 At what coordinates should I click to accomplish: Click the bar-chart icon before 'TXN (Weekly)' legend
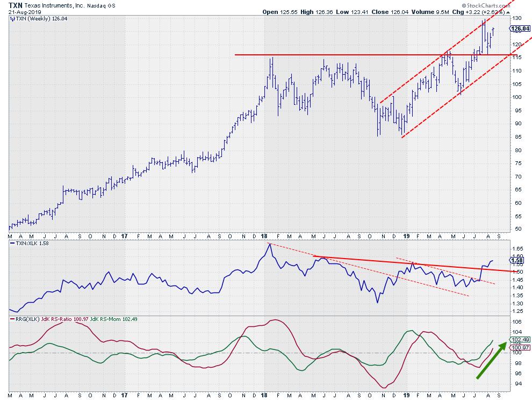[13, 19]
